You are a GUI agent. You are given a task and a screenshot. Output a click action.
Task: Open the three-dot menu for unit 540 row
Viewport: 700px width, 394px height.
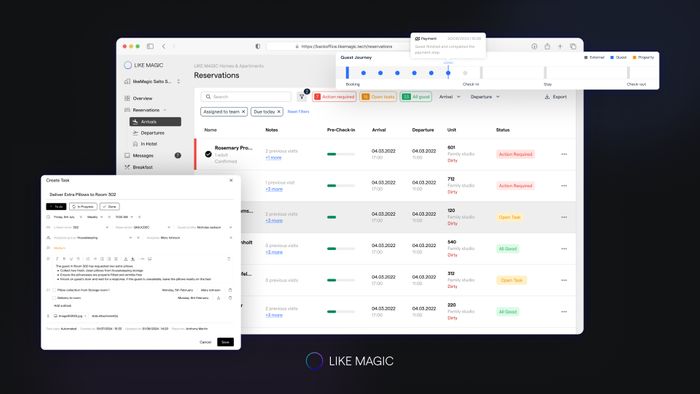[x=564, y=249]
